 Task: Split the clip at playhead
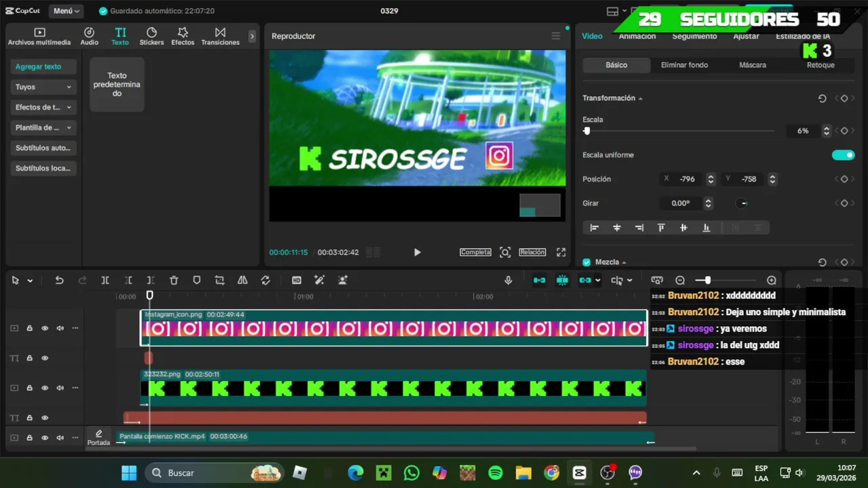[x=105, y=280]
